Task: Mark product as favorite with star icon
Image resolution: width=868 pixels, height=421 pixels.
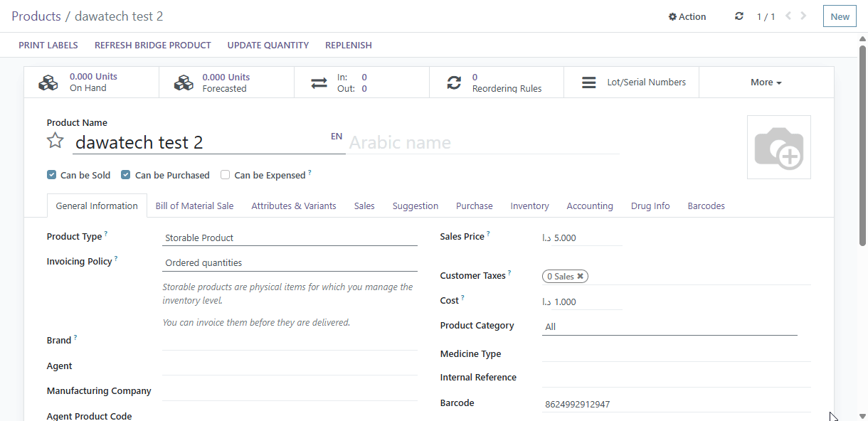Action: [x=55, y=141]
